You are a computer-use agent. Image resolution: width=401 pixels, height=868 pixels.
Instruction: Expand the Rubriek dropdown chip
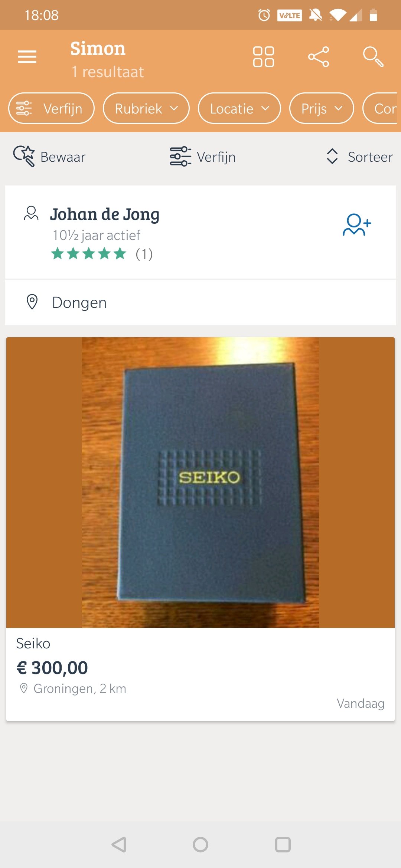(x=146, y=108)
